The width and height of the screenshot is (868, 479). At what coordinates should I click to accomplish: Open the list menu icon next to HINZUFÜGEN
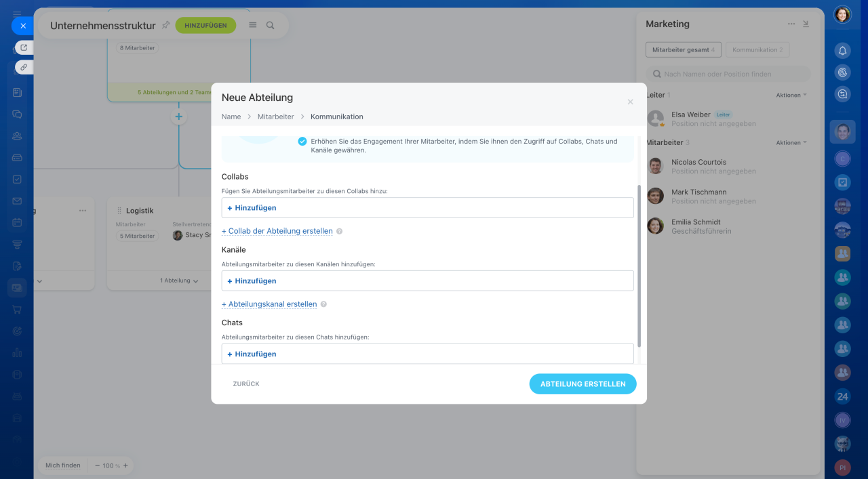pos(253,25)
